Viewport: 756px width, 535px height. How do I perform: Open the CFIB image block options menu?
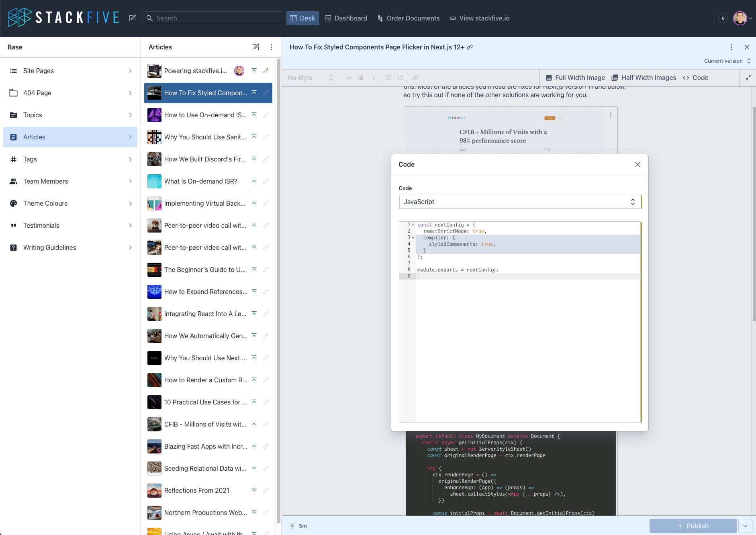coord(611,115)
